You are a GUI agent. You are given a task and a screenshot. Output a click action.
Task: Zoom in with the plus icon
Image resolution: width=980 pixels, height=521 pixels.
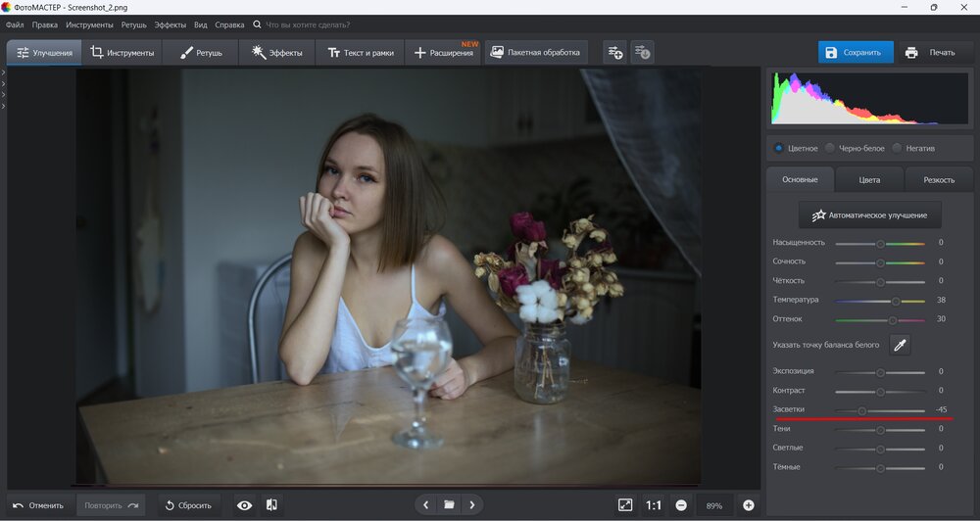(x=749, y=505)
